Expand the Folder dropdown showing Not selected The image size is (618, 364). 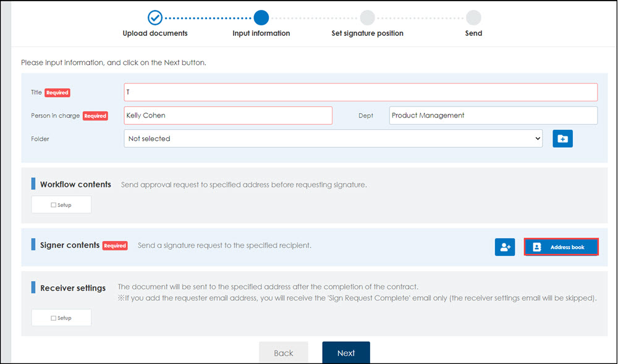click(x=333, y=138)
